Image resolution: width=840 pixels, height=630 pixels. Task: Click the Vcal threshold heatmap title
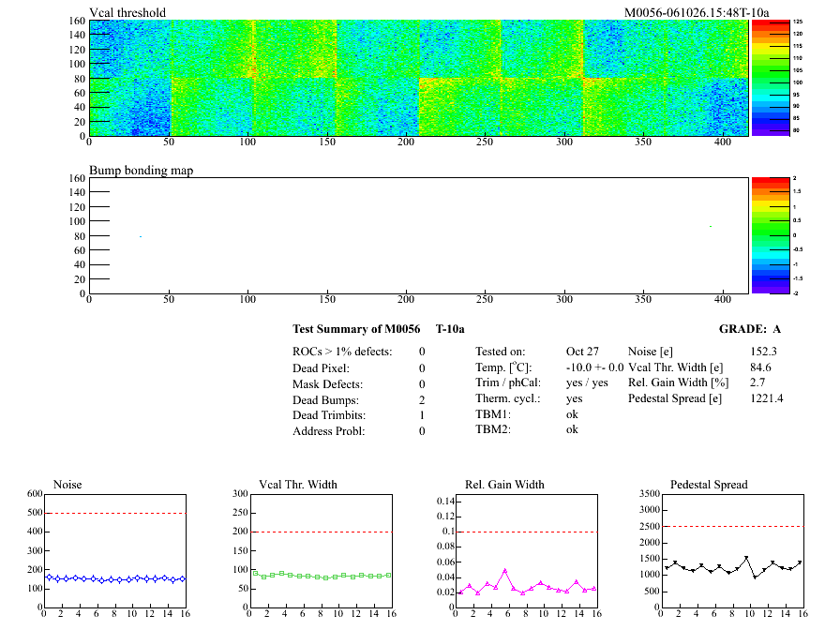[x=127, y=12]
